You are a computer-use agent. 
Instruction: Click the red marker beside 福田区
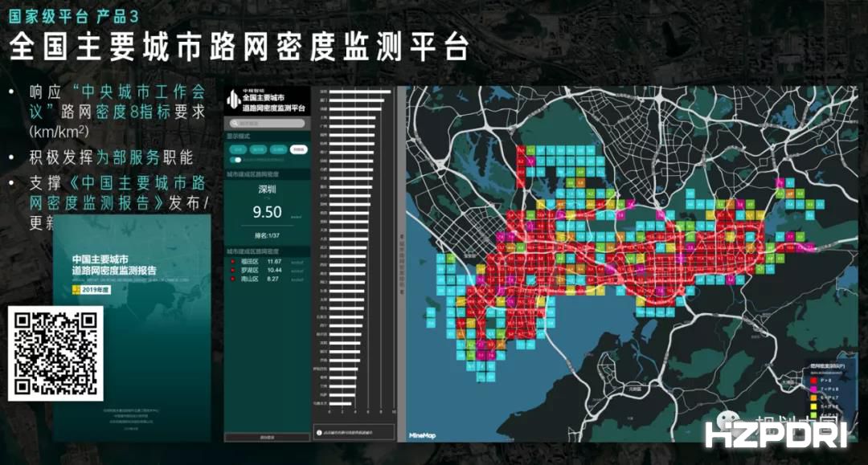(231, 262)
